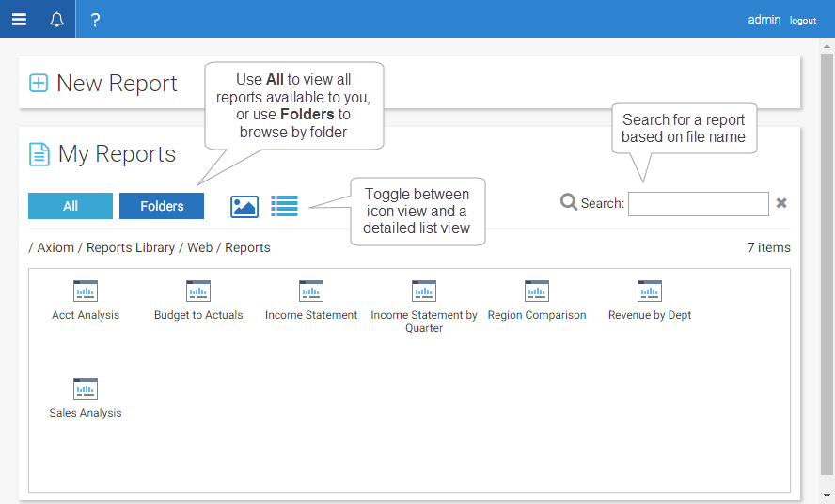Open Income Statement by Quarter report icon
This screenshot has height=504, width=835.
point(424,291)
